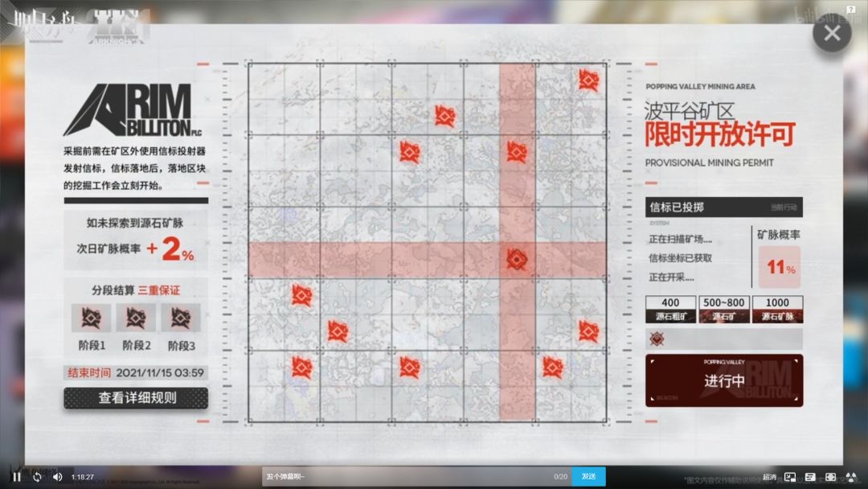Click the danmaku 0/20 character counter

coord(560,476)
